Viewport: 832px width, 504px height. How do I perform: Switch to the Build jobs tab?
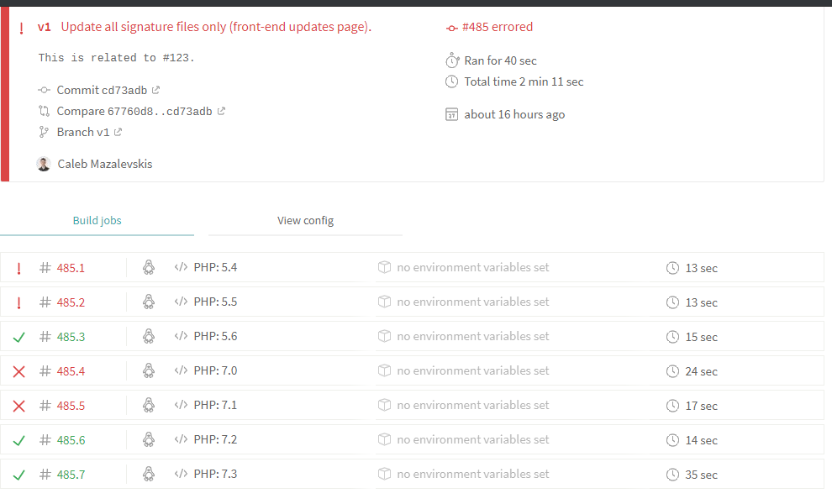97,221
